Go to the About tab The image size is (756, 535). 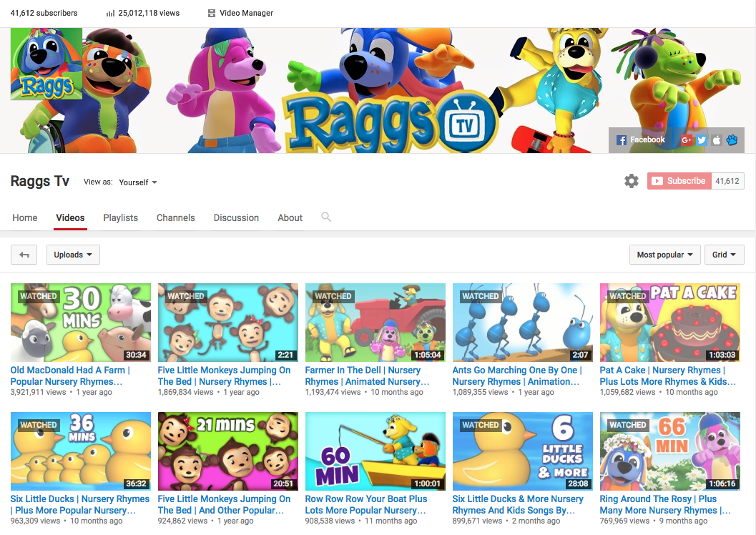(x=290, y=217)
